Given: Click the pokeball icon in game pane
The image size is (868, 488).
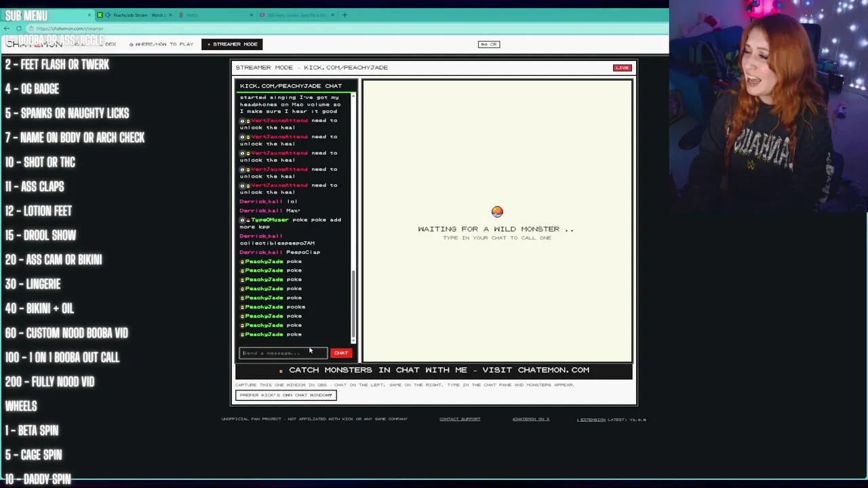Looking at the screenshot, I should point(497,211).
